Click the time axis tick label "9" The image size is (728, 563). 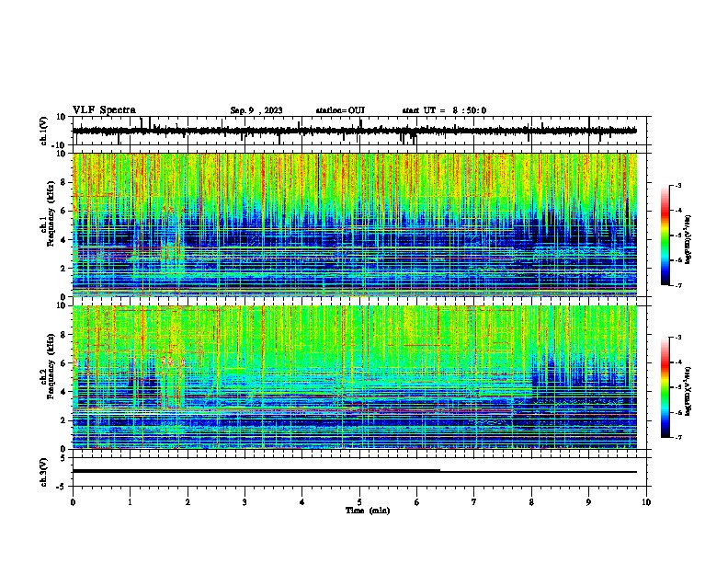coord(588,502)
